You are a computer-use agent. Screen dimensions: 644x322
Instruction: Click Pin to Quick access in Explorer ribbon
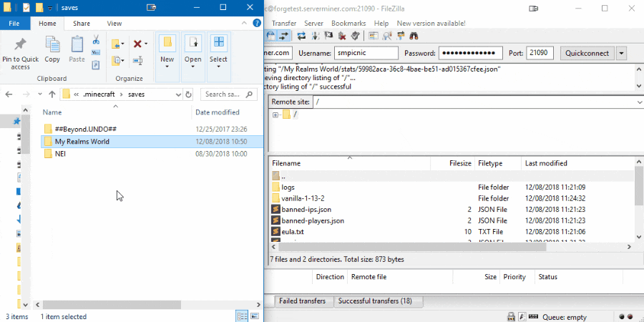coord(20,54)
